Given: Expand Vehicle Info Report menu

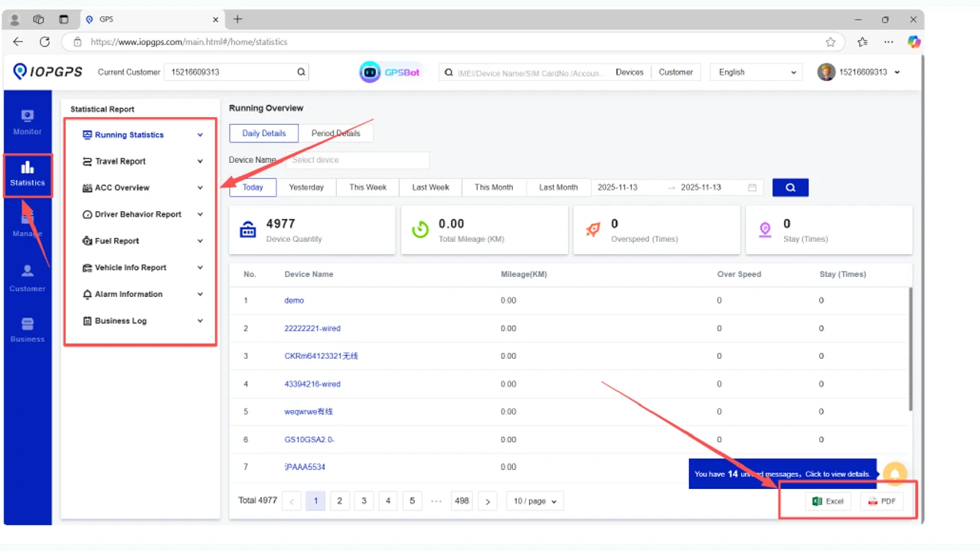Looking at the screenshot, I should (x=143, y=268).
